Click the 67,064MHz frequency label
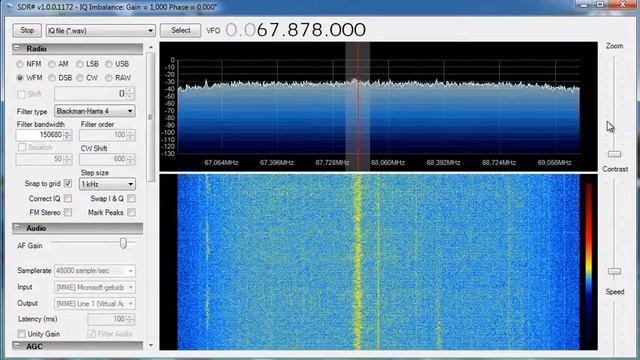Screen dimensions: 640x360 (221, 162)
